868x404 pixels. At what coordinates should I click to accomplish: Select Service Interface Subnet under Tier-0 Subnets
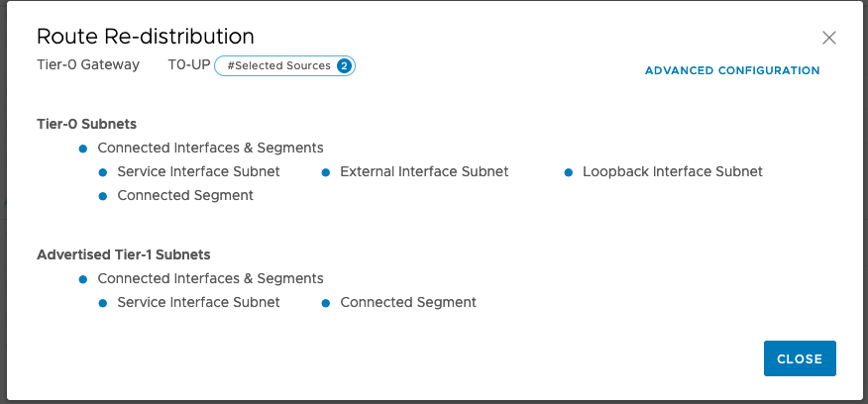point(198,172)
